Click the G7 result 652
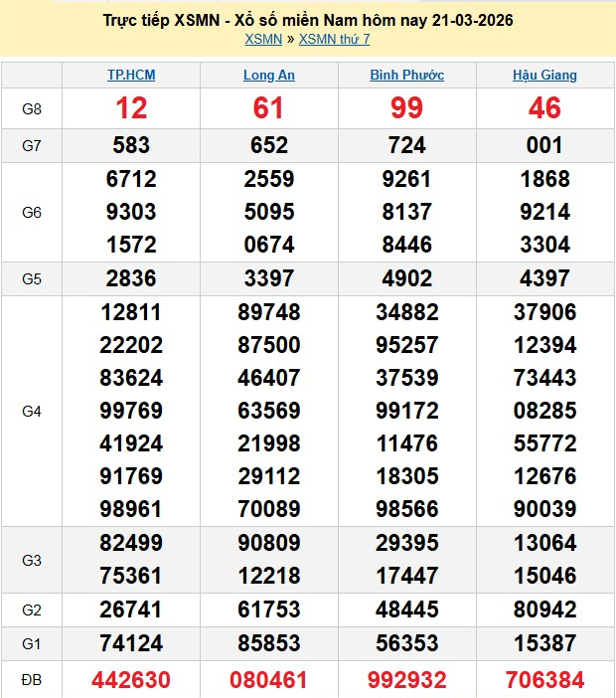Viewport: 616px width, 698px height. [x=269, y=145]
